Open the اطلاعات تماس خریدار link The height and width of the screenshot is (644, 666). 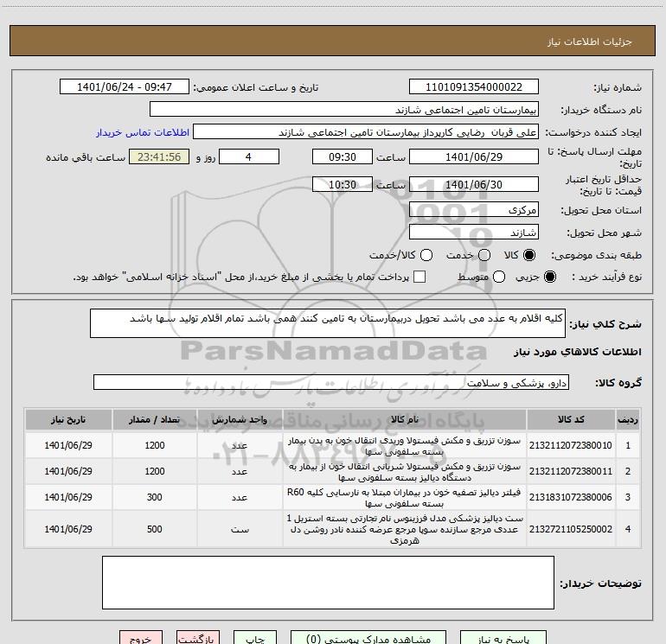pyautogui.click(x=143, y=132)
